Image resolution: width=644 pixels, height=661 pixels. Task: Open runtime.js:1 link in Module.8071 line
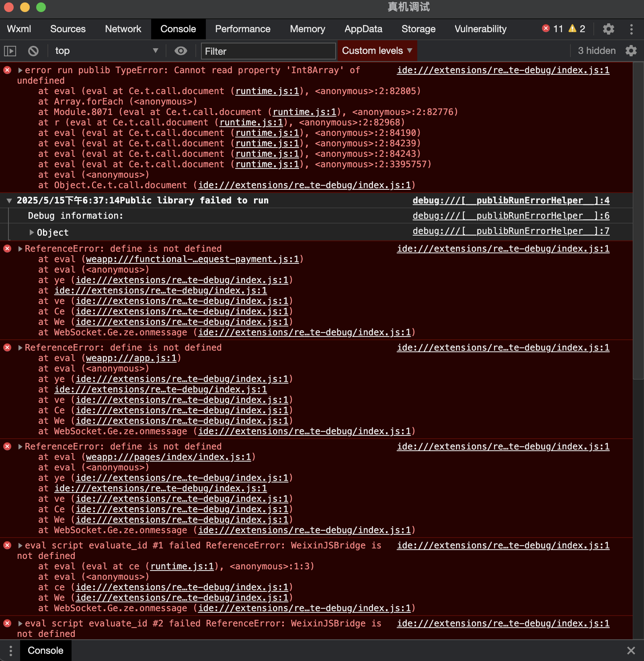point(304,112)
